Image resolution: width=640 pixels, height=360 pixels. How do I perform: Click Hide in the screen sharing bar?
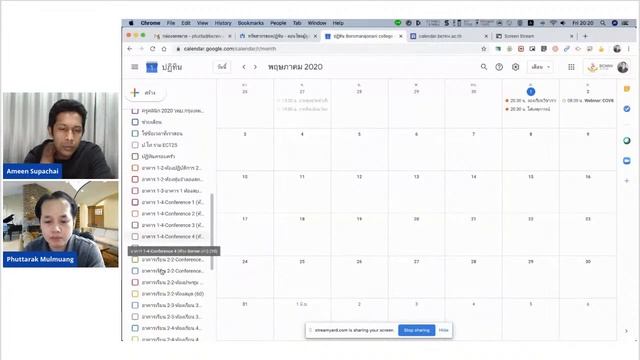(x=444, y=330)
